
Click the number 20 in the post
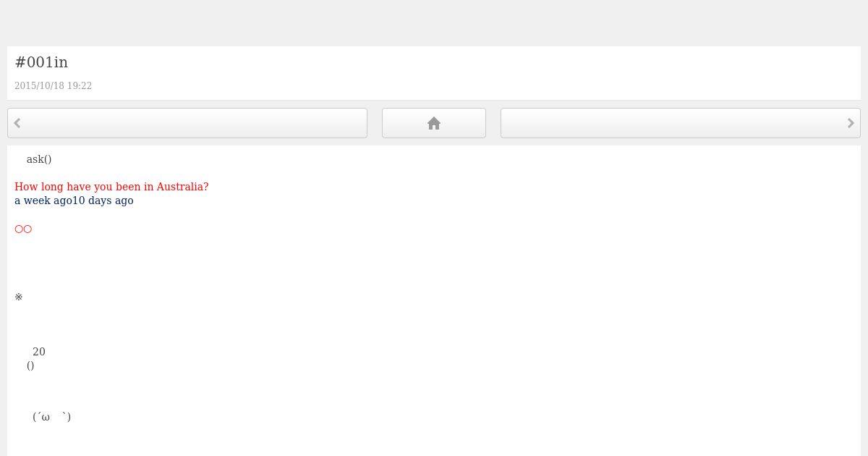click(x=39, y=352)
